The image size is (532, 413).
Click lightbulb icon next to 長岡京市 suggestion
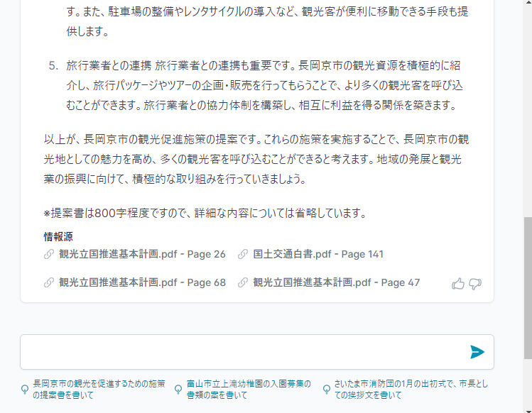[x=25, y=390]
